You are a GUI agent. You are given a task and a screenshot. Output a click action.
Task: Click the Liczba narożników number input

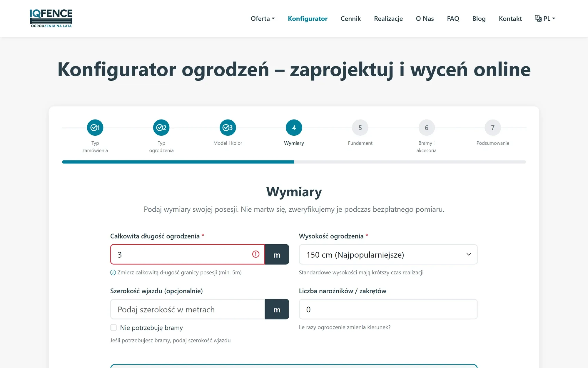(x=388, y=309)
